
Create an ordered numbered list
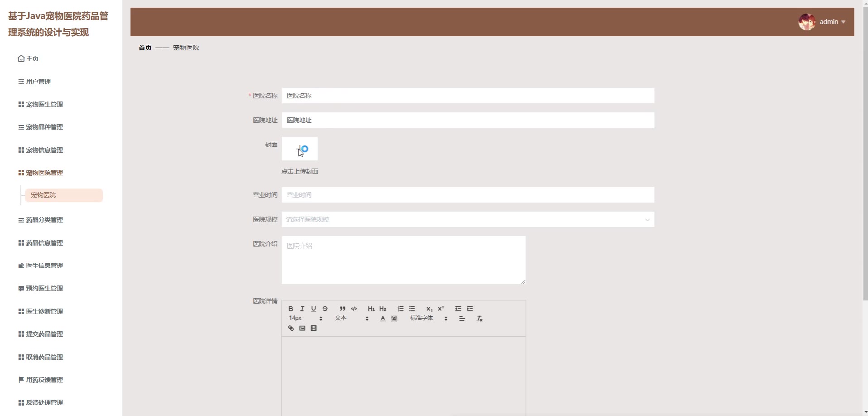tap(400, 309)
